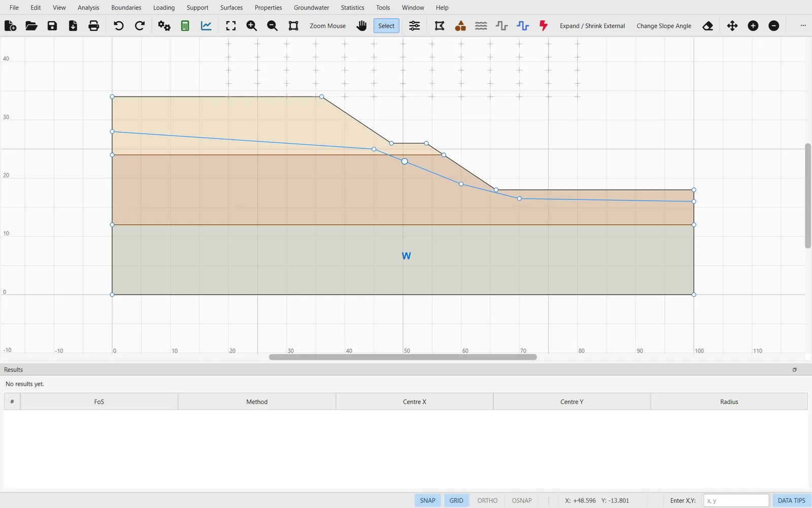Click the zoom out magnifier
The image size is (812, 508).
click(273, 26)
